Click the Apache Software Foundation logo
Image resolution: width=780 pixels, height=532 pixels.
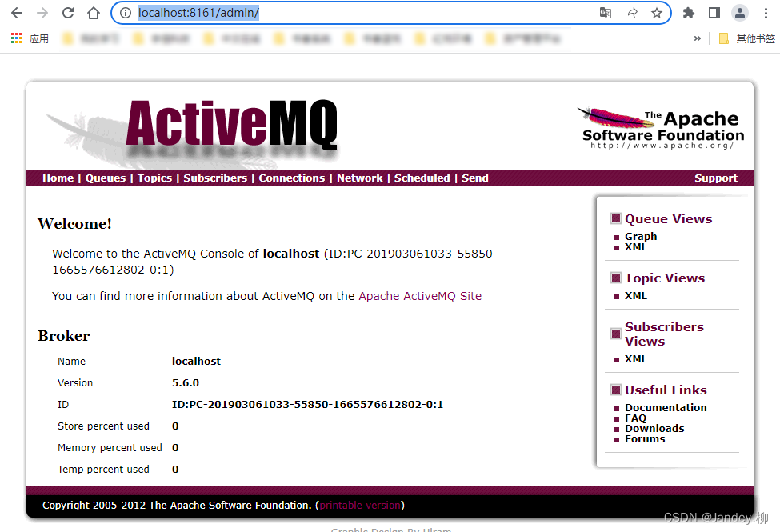(x=662, y=128)
